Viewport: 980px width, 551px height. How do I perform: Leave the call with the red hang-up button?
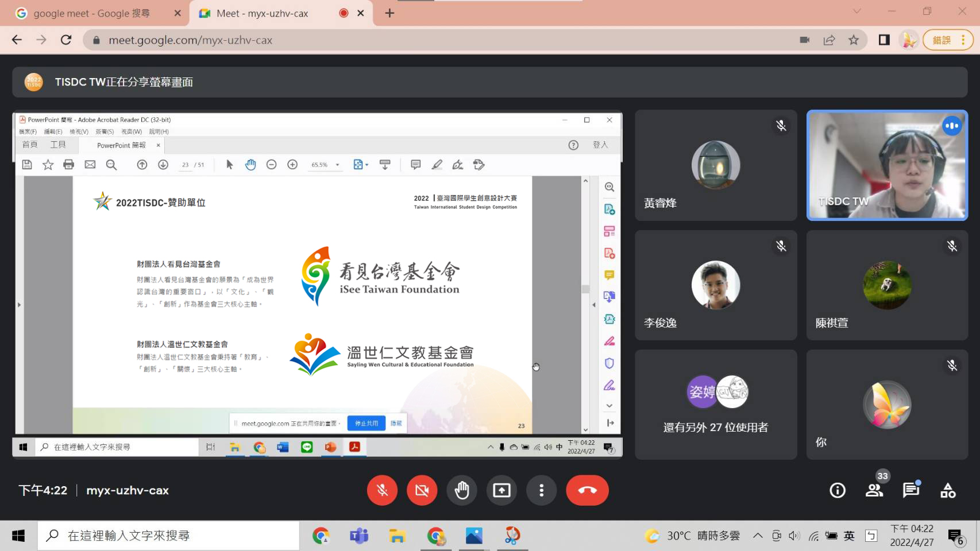point(587,490)
